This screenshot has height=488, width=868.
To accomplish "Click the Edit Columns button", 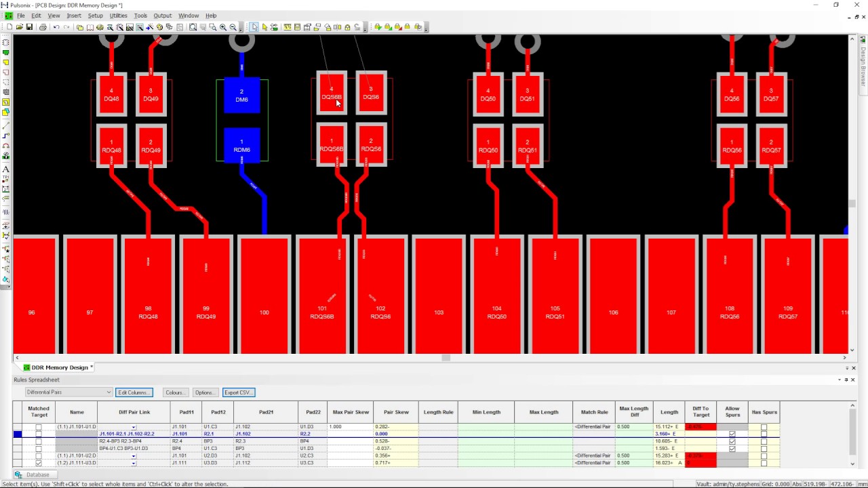I will point(134,392).
